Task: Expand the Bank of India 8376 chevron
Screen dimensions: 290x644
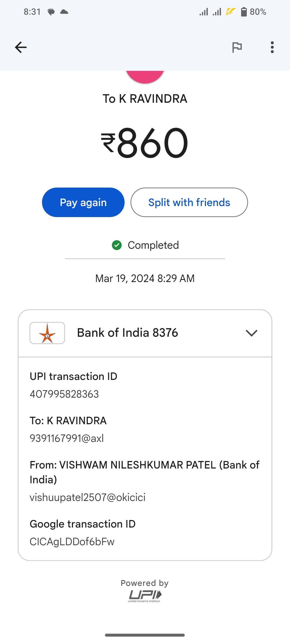Action: tap(251, 333)
